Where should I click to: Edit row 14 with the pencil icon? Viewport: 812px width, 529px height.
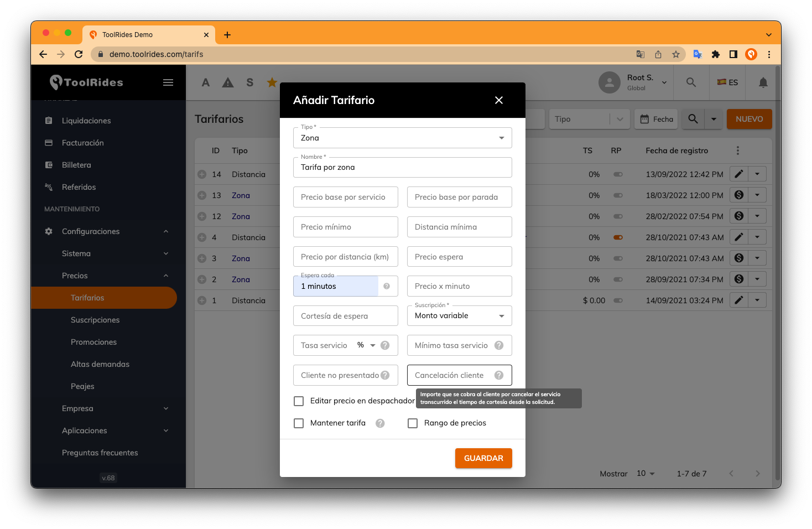pyautogui.click(x=738, y=174)
